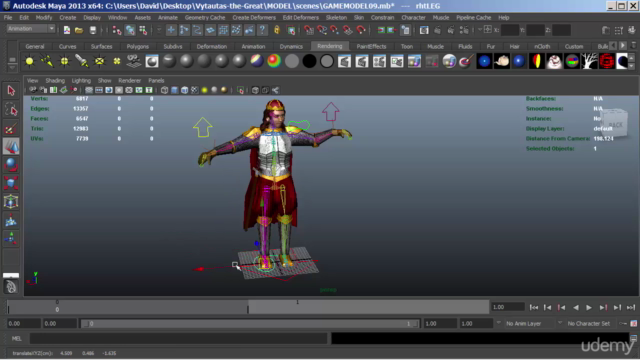The height and width of the screenshot is (360, 640).
Task: Open the script editor icon
Action: click(633, 338)
